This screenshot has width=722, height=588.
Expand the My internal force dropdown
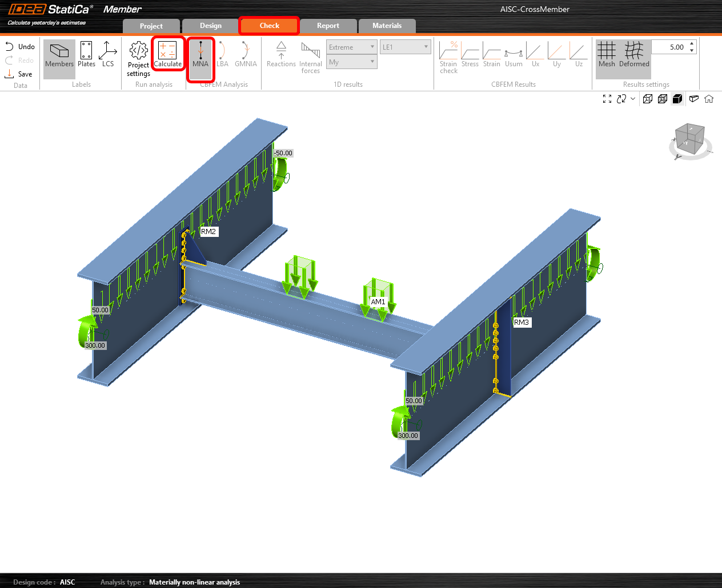coord(351,62)
